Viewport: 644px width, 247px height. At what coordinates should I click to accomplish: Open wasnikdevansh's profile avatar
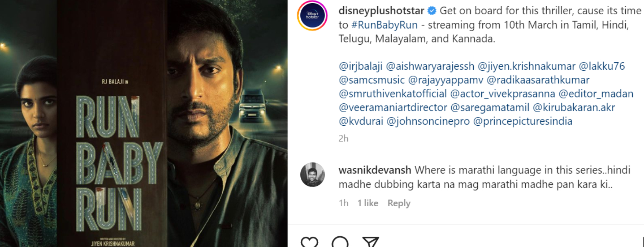pyautogui.click(x=312, y=175)
